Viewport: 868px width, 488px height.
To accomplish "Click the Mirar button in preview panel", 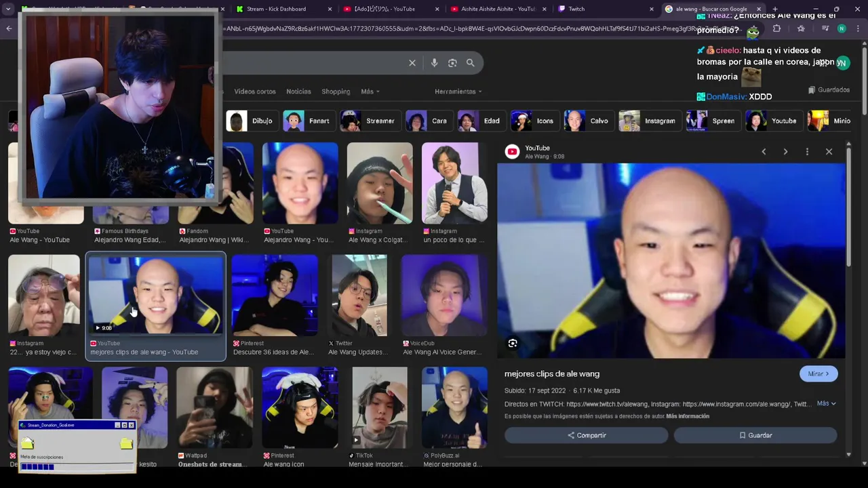I will coord(818,373).
